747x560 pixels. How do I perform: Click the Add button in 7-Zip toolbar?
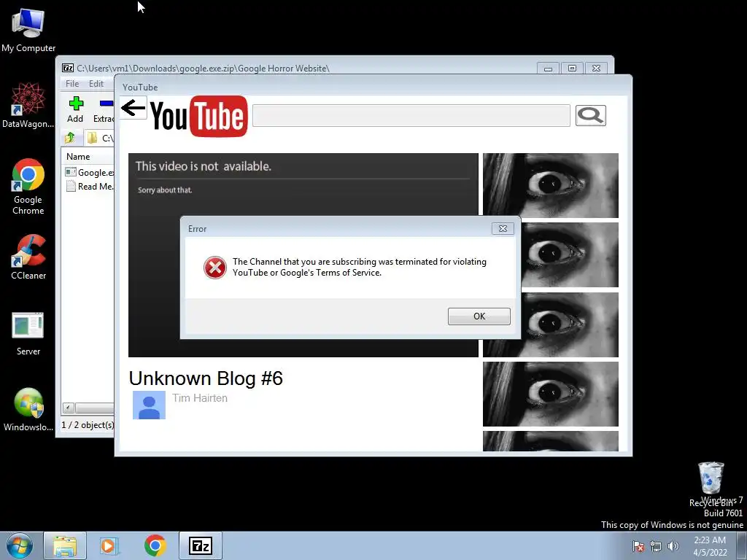click(x=75, y=109)
